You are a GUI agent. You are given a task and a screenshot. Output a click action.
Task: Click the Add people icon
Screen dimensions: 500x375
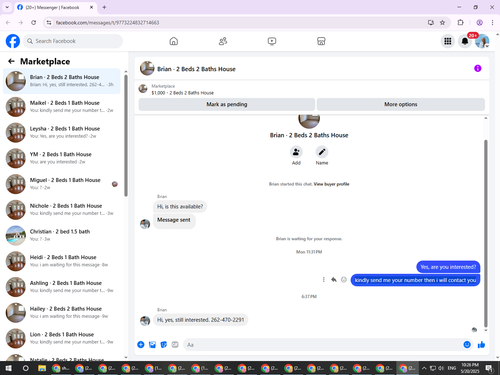tap(296, 152)
